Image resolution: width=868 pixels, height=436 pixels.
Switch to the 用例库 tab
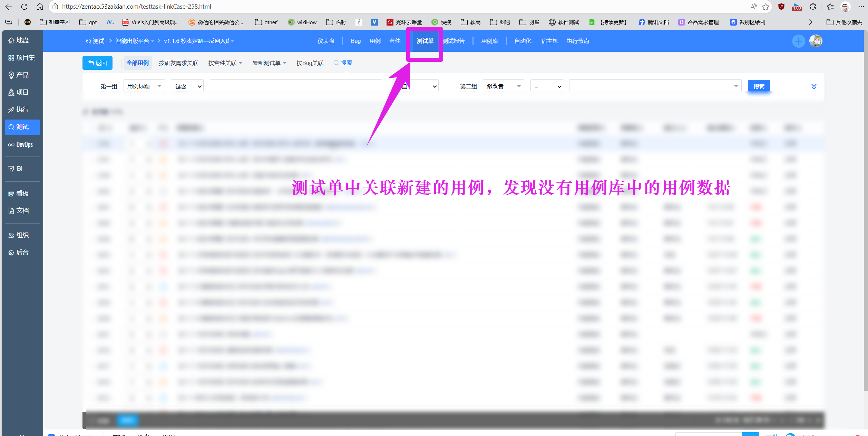pos(489,41)
